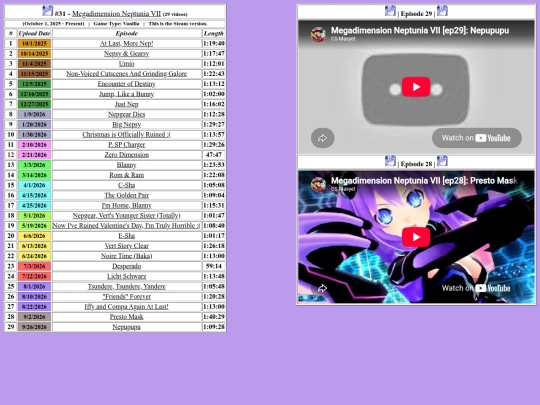Click the icon right of the Episode 29 label
Image resolution: width=540 pixels, height=405 pixels.
(442, 11)
